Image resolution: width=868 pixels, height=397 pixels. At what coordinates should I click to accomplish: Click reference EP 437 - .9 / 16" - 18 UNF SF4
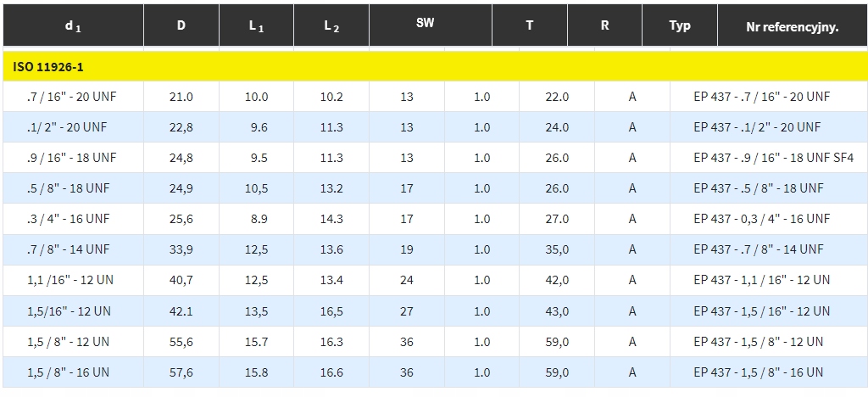[x=773, y=158]
